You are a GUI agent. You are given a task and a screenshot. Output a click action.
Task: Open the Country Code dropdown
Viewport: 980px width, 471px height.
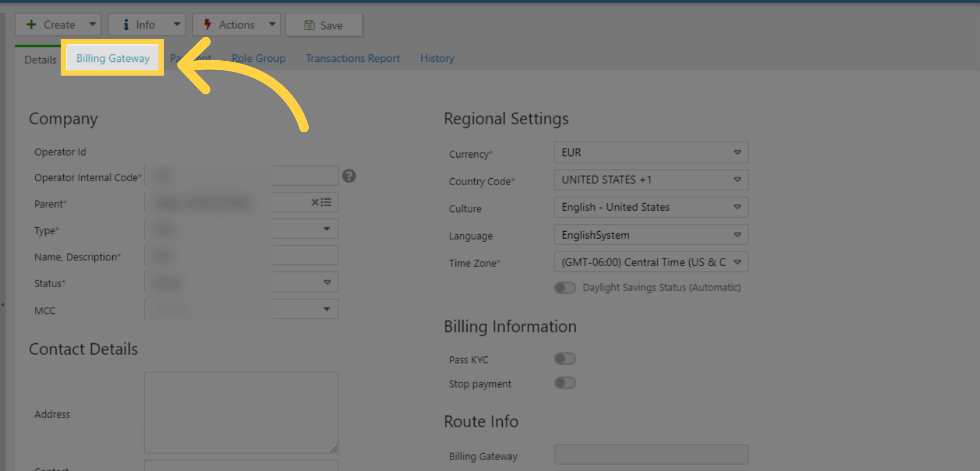(651, 180)
